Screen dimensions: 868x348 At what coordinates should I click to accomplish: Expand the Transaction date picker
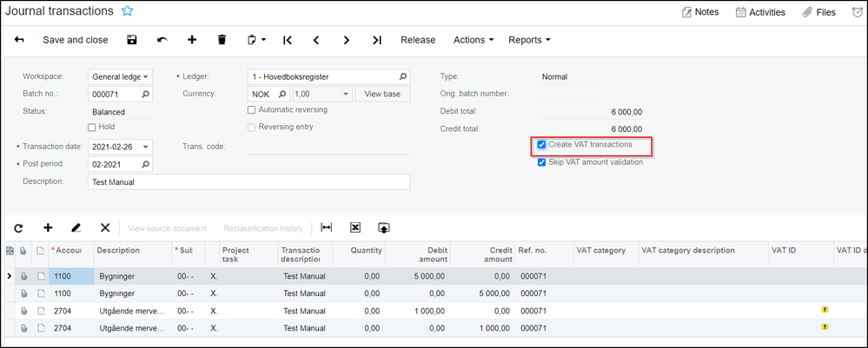145,147
